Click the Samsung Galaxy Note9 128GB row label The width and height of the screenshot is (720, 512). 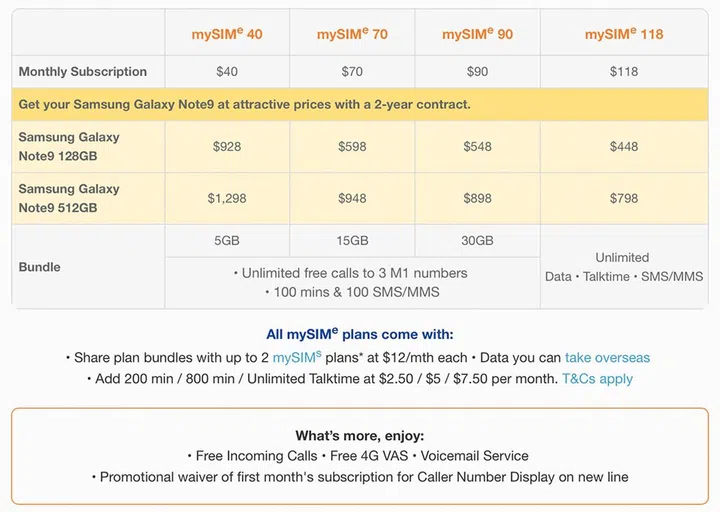coord(69,146)
